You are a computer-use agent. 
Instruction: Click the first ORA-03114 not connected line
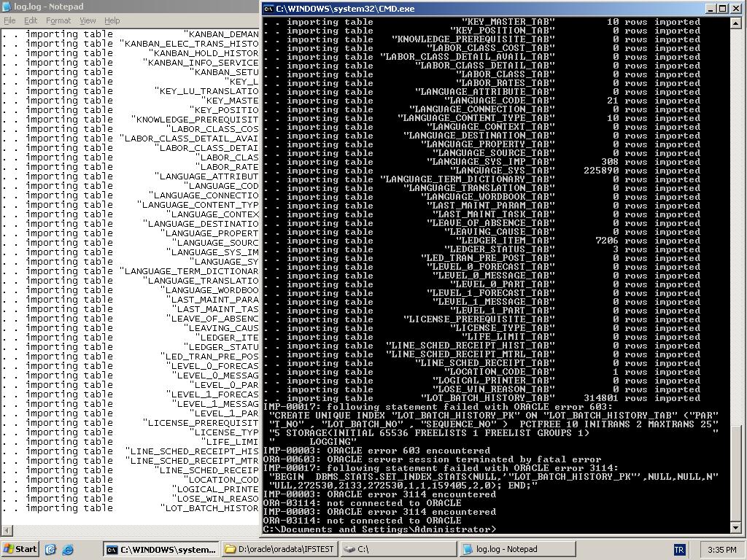(362, 503)
